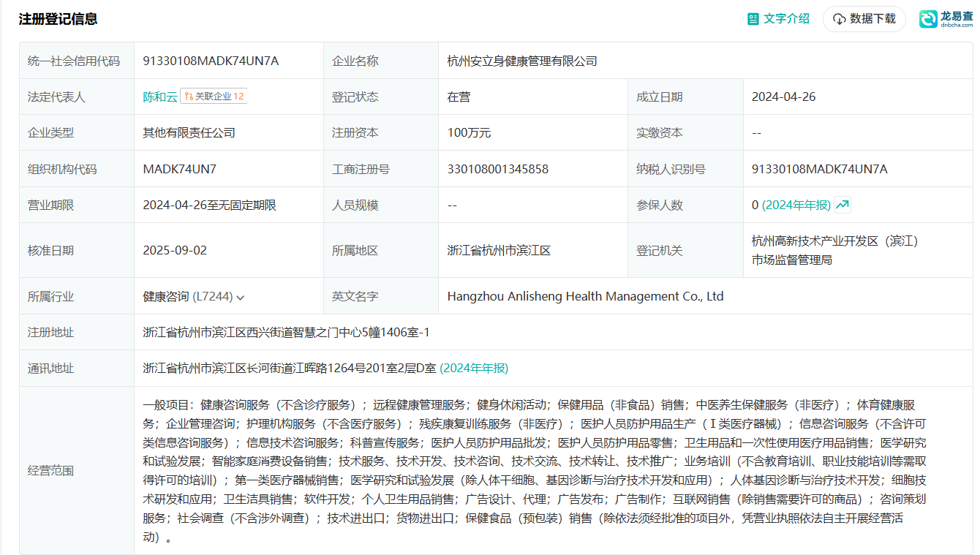Click company name 杭州安立身健康管理有限公司
This screenshot has height=555, width=980.
pyautogui.click(x=522, y=61)
